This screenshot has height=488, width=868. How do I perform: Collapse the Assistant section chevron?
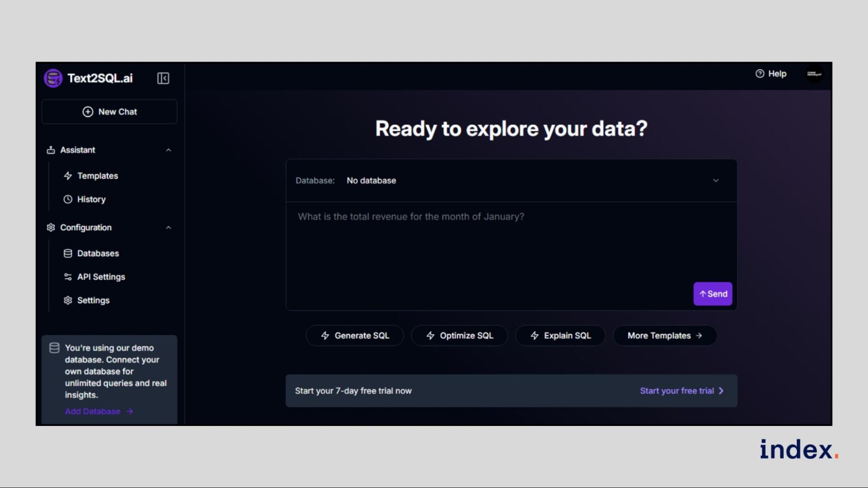click(168, 150)
